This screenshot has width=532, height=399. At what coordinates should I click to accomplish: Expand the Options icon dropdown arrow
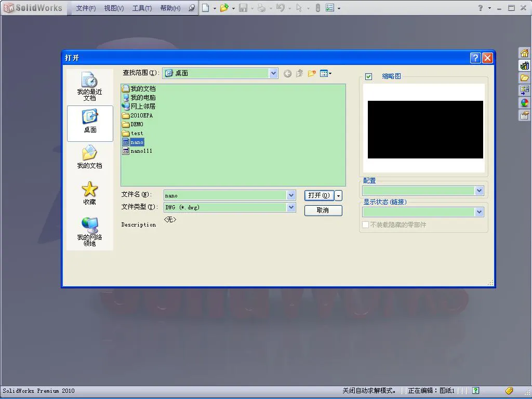coord(339,8)
